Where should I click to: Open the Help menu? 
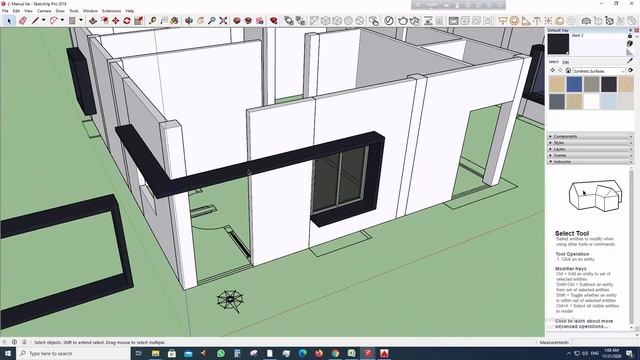pos(129,11)
